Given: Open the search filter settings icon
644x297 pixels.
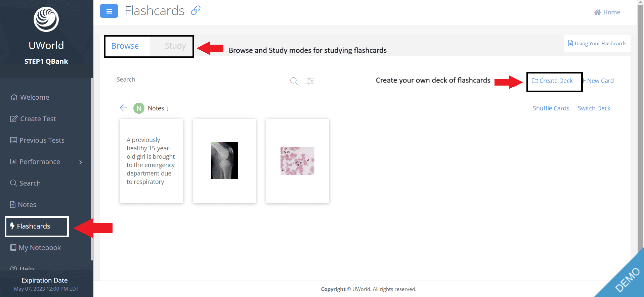Looking at the screenshot, I should click(310, 81).
